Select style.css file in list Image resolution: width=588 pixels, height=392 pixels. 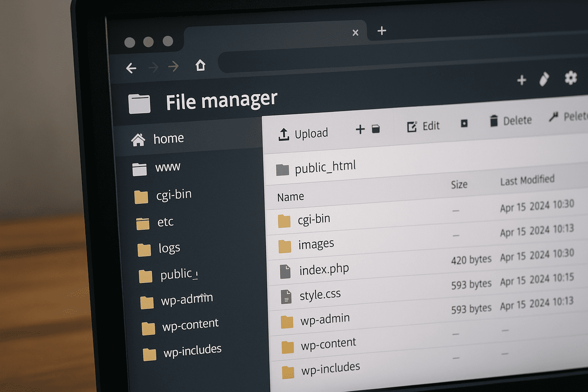click(x=320, y=295)
